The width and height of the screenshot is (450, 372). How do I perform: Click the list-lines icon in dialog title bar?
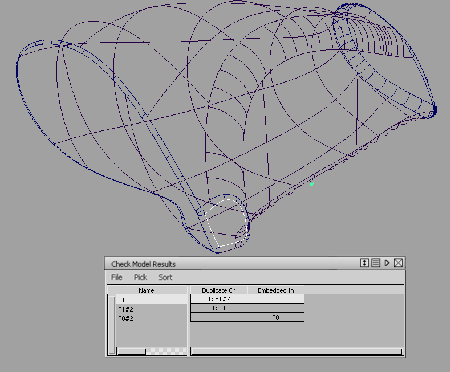pos(376,263)
